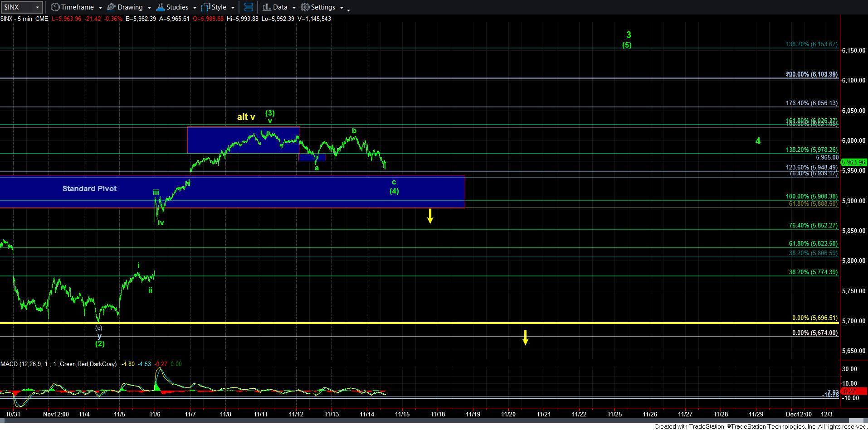Expand the Data dropdown arrow
868x430 pixels.
pos(294,8)
